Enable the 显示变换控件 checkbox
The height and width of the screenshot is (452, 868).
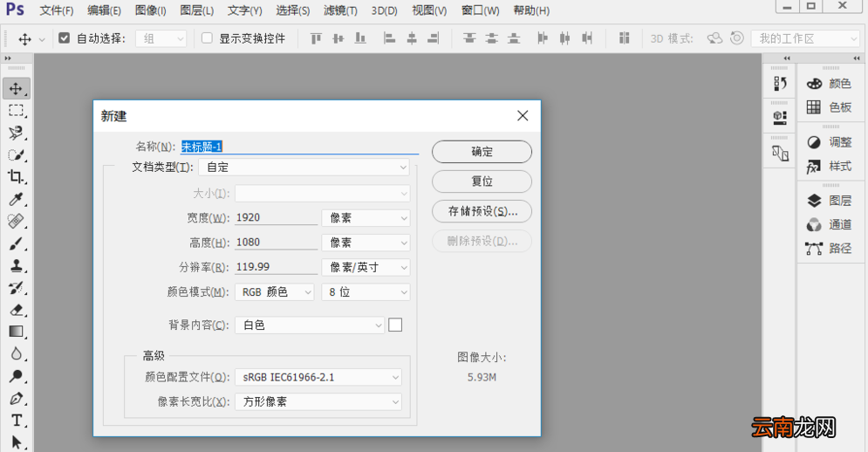coord(207,38)
